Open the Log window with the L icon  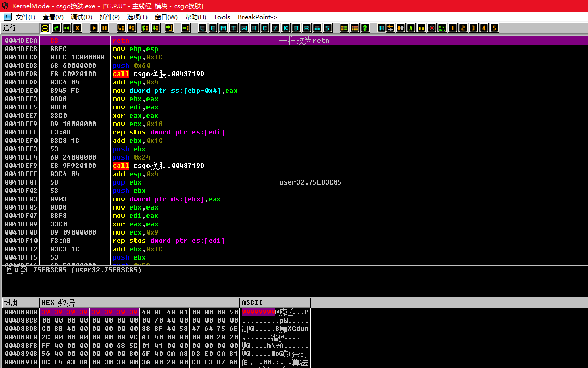click(x=202, y=28)
